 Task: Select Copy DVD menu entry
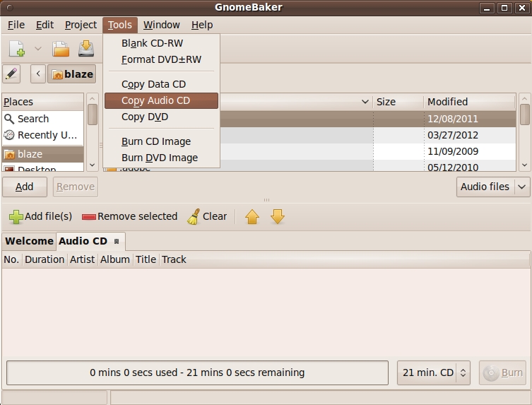pyautogui.click(x=162, y=117)
